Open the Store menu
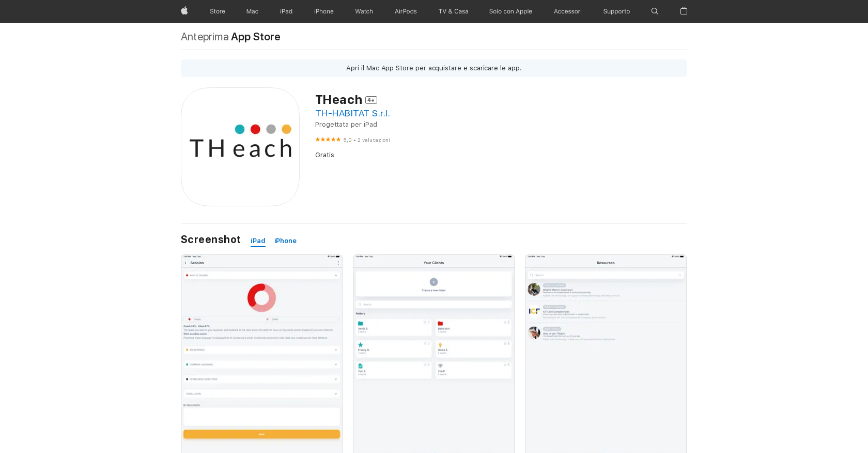 [x=218, y=11]
